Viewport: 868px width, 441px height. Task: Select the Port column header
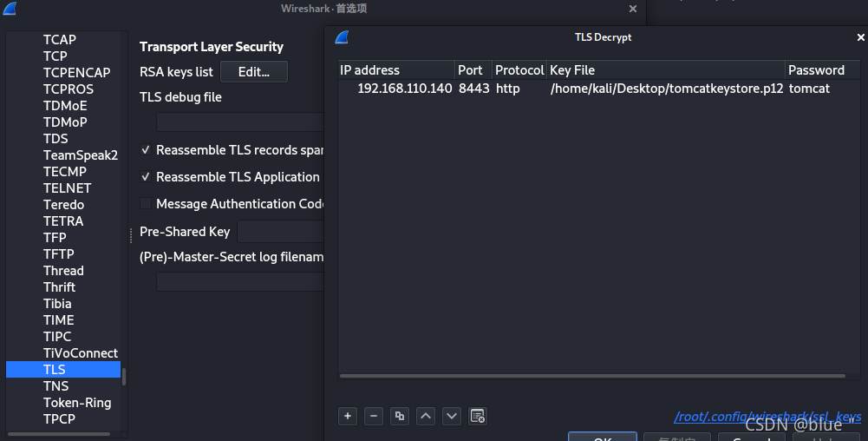[473, 70]
